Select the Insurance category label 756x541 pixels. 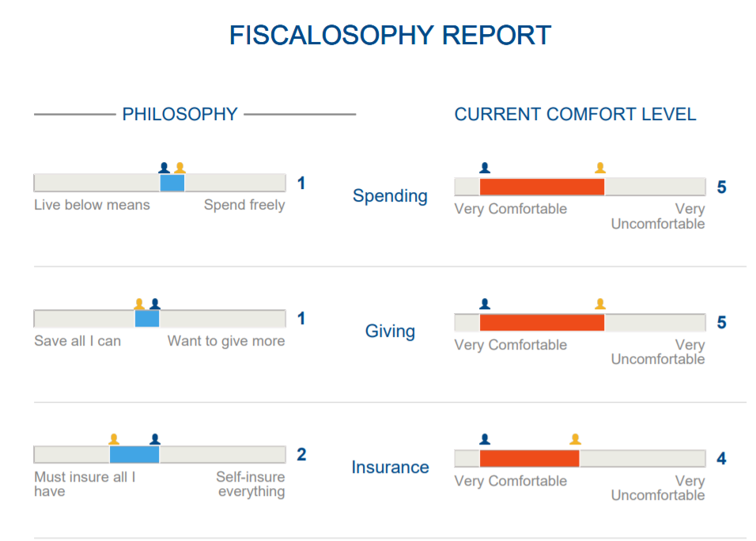(390, 467)
